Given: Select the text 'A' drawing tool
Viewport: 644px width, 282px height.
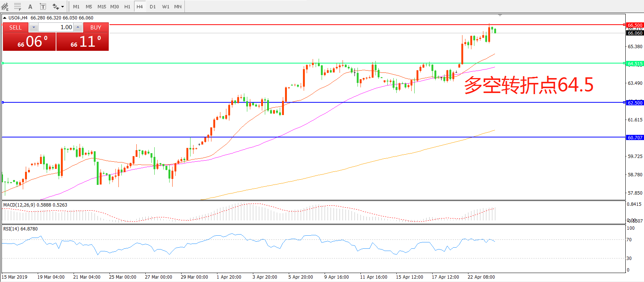Looking at the screenshot, I should point(30,6).
